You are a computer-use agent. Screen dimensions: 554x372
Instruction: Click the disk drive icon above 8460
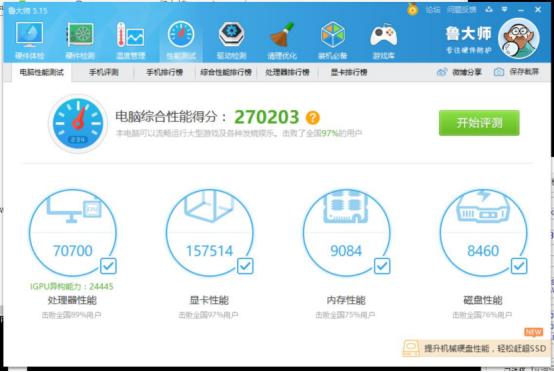pos(483,206)
